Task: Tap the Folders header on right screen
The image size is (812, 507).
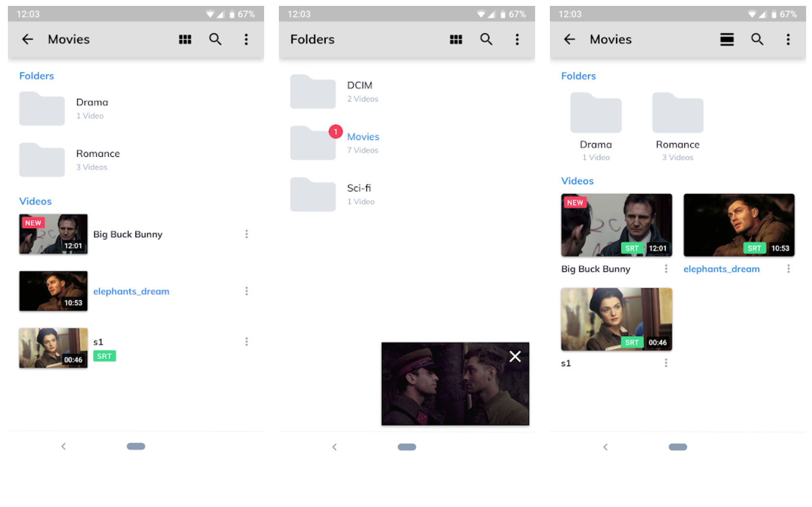Action: point(578,76)
